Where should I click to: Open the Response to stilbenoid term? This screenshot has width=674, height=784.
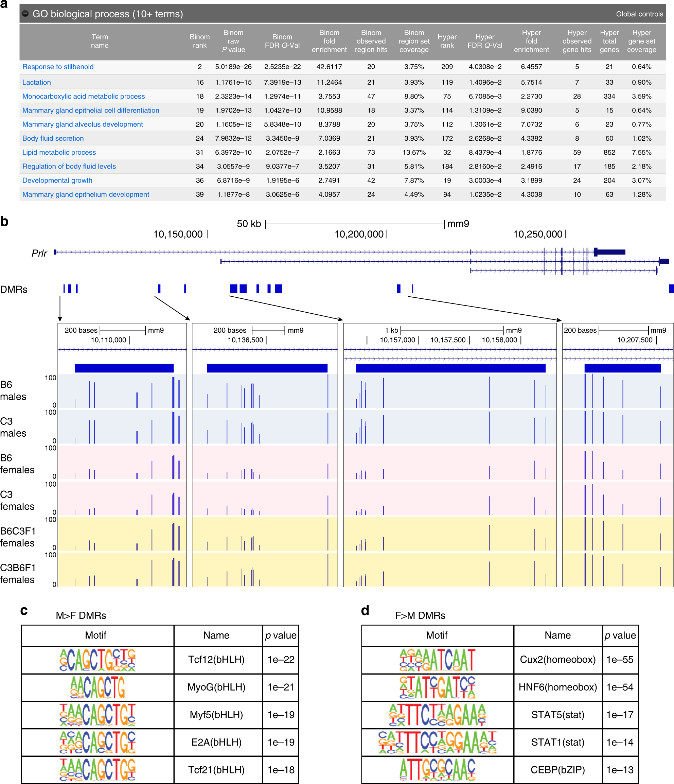coord(58,67)
